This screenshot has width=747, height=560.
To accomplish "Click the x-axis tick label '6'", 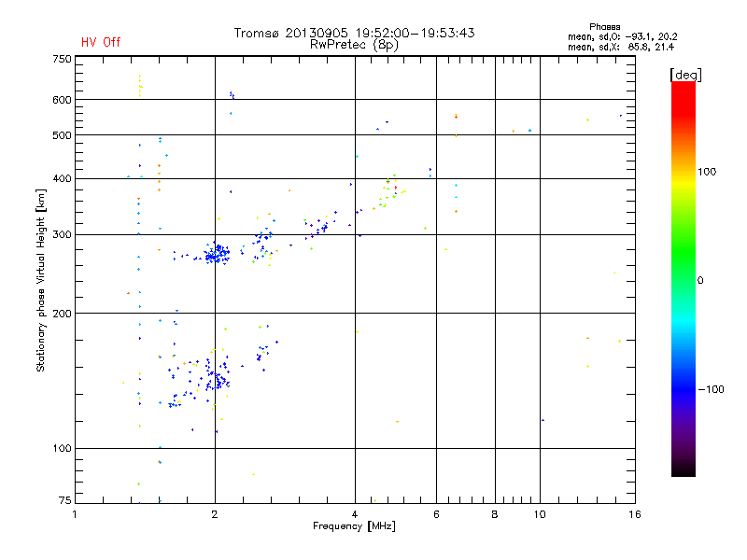I will click(x=436, y=514).
